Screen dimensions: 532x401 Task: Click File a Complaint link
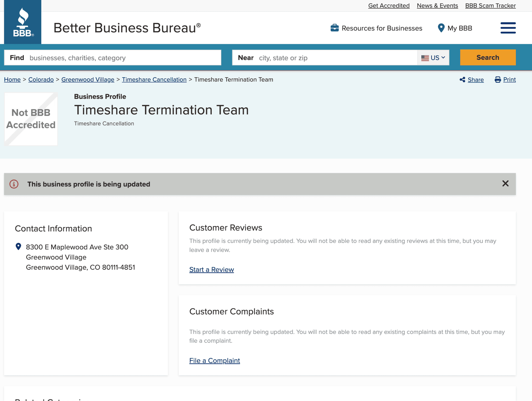[215, 361]
